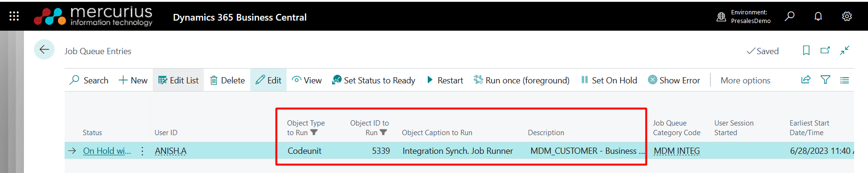Bookmark this page with the bookmark icon
The width and height of the screenshot is (868, 173).
(806, 50)
